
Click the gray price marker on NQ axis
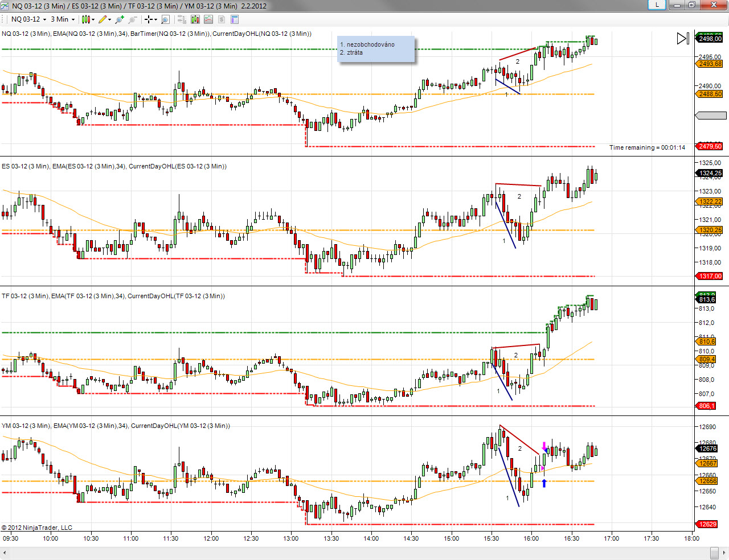click(x=711, y=116)
